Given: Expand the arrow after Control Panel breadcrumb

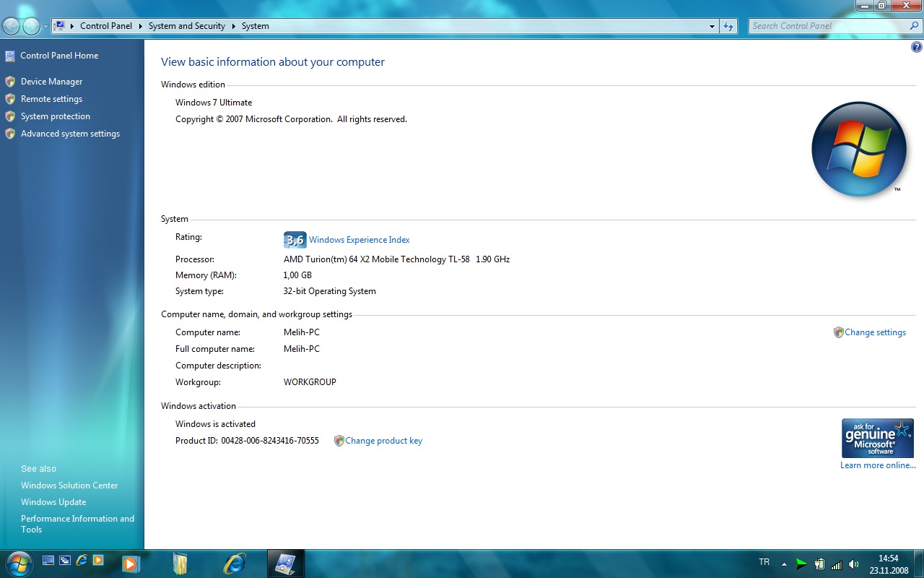Looking at the screenshot, I should [x=140, y=26].
